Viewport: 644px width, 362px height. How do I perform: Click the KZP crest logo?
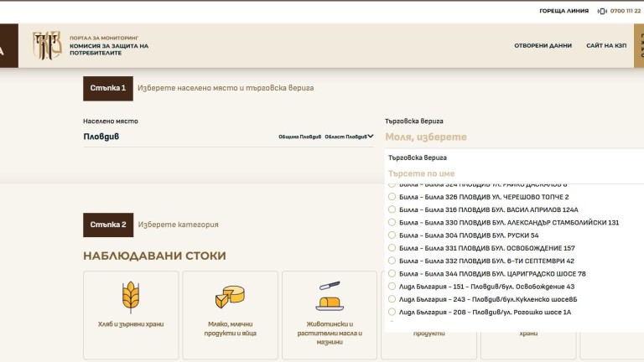point(47,45)
